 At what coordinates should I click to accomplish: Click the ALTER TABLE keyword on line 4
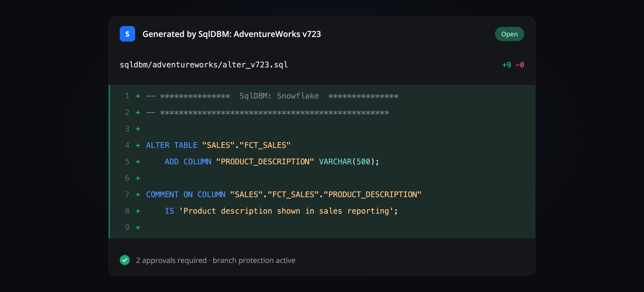tap(172, 145)
